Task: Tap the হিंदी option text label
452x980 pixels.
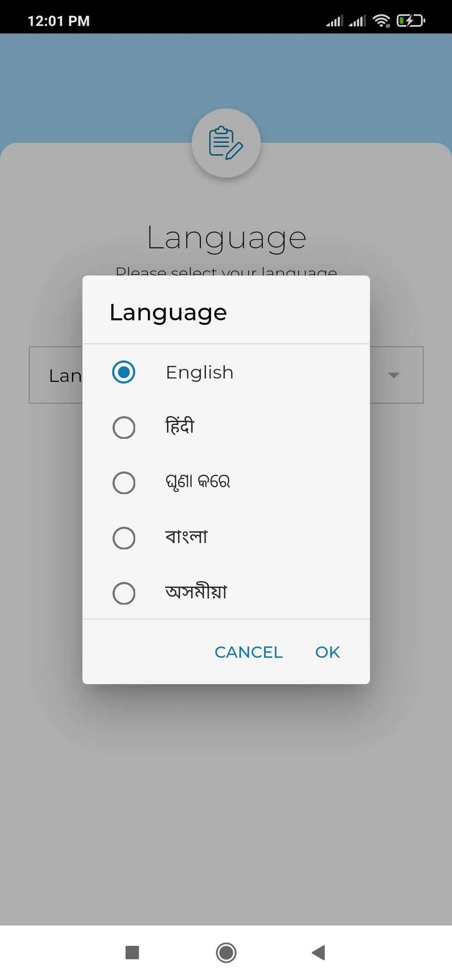Action: coord(180,426)
